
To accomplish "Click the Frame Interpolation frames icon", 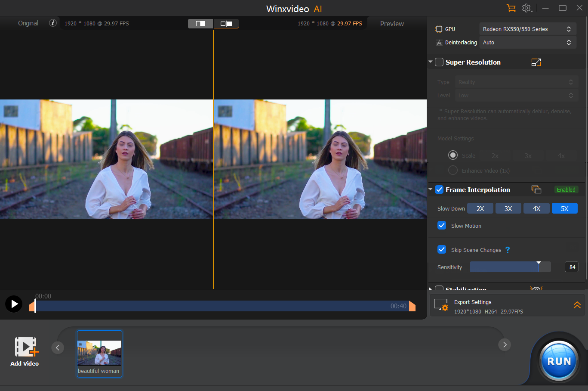I will pyautogui.click(x=536, y=189).
